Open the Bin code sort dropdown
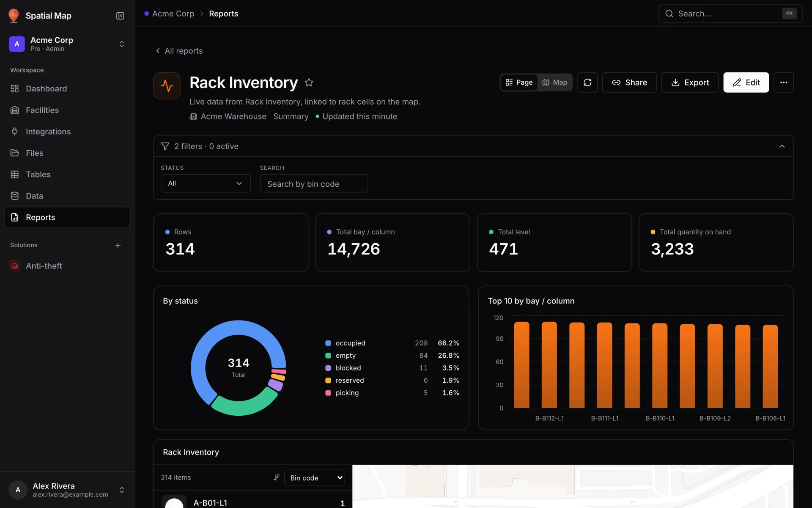Viewport: 812px width, 508px height. pos(315,478)
